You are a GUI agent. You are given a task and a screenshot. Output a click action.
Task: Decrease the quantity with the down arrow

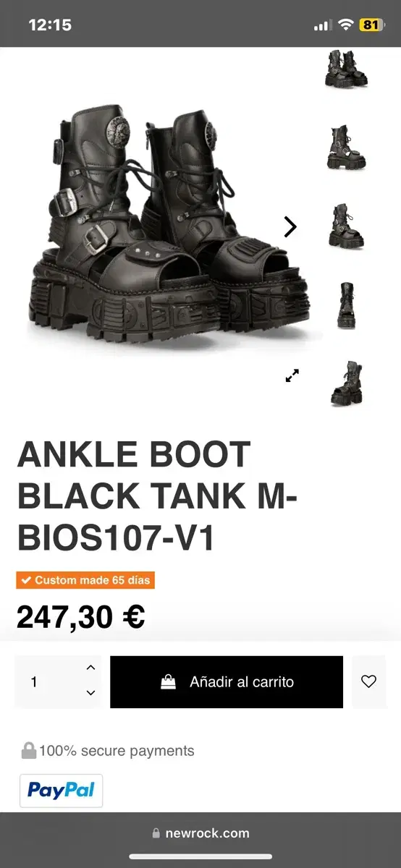click(90, 693)
